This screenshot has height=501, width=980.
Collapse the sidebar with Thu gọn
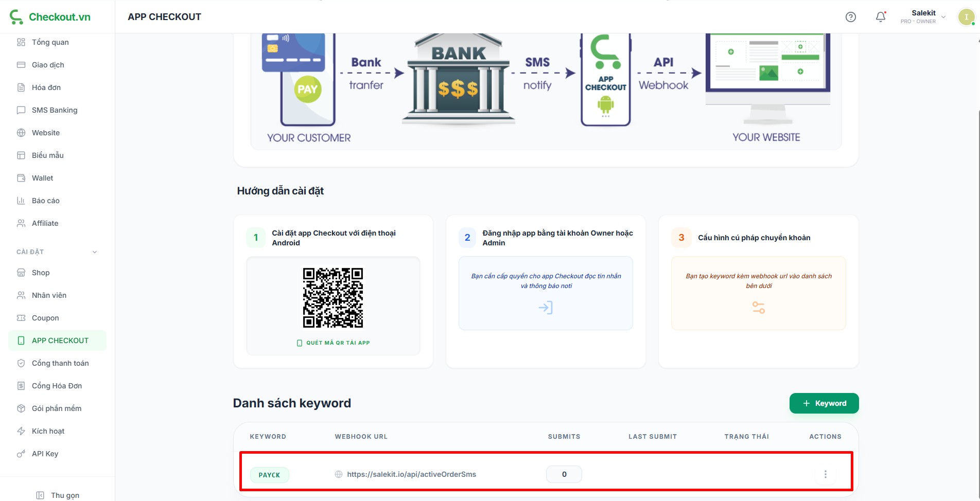click(58, 495)
